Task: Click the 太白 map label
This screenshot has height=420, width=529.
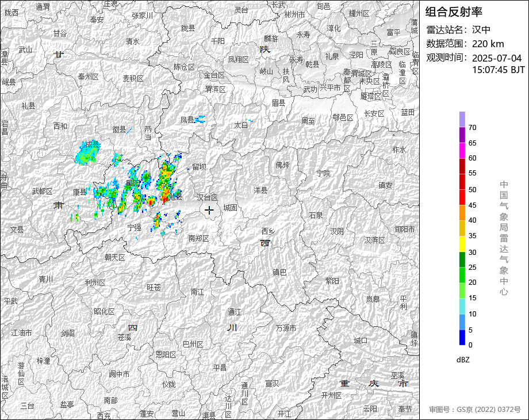Action: (x=241, y=125)
